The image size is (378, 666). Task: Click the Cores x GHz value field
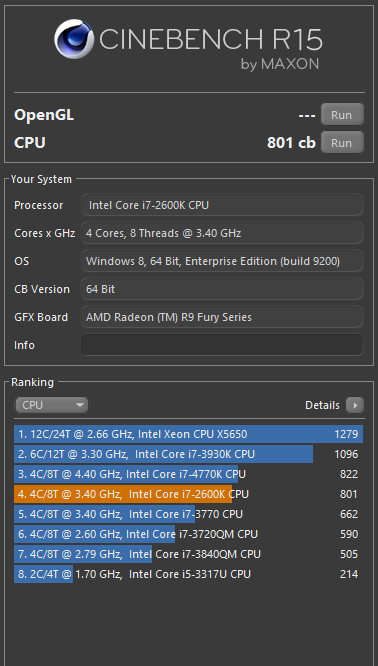point(222,233)
